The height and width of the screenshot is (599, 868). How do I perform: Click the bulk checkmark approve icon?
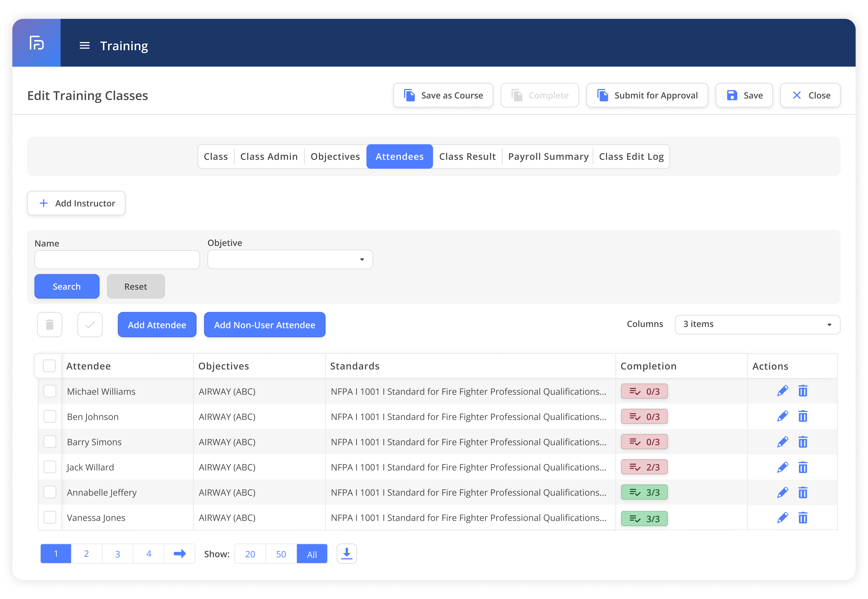pos(90,325)
